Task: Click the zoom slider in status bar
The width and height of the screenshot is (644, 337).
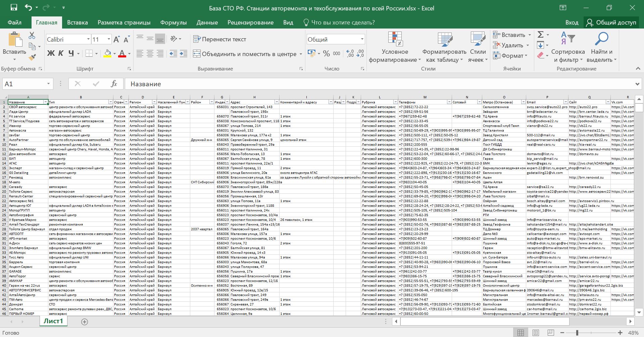Action: click(577, 333)
